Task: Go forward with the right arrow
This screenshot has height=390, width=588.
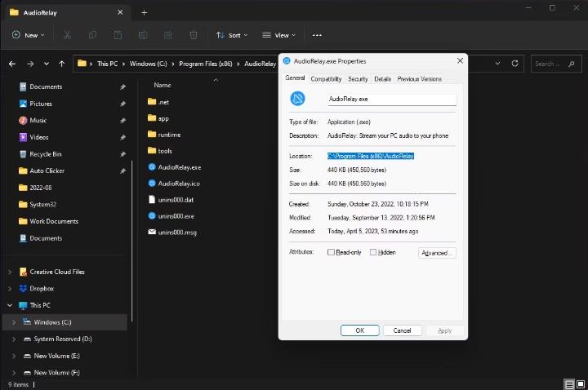Action: [30, 64]
